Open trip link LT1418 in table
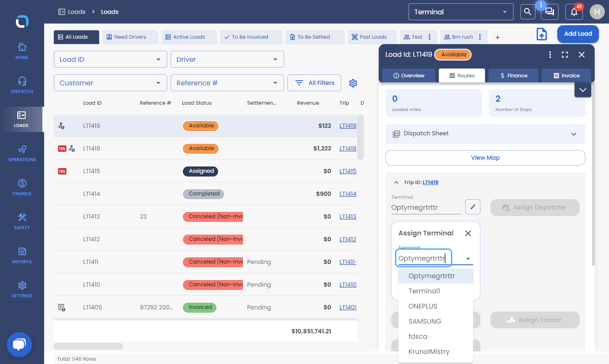The image size is (609, 364). pos(348,148)
